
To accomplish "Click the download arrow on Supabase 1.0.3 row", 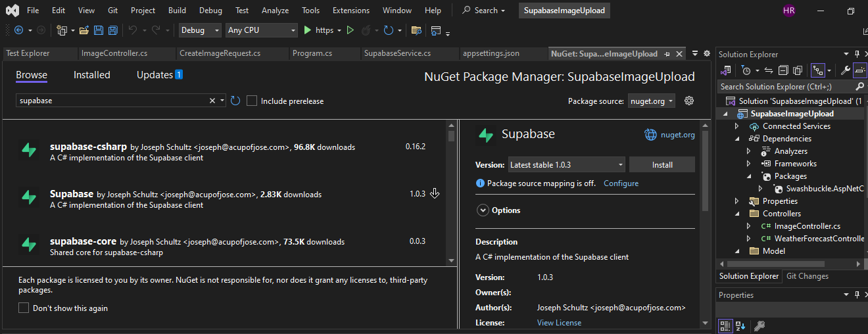I will (434, 194).
